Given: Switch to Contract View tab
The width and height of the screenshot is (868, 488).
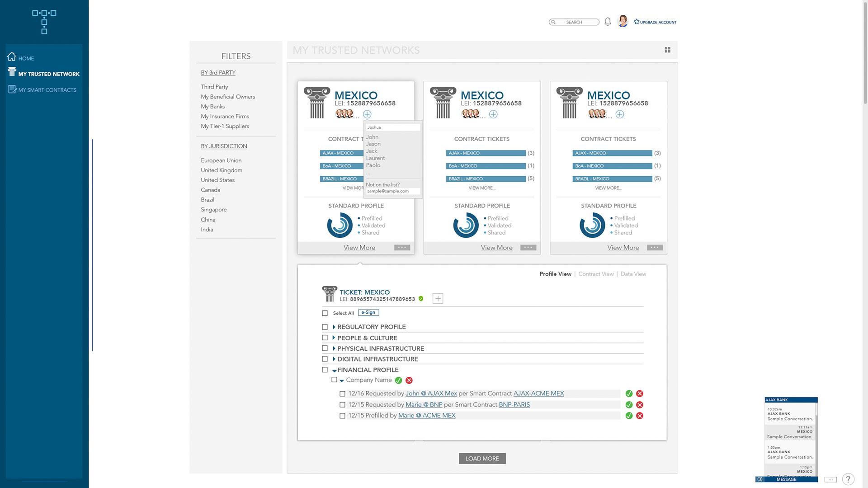Looking at the screenshot, I should tap(596, 274).
